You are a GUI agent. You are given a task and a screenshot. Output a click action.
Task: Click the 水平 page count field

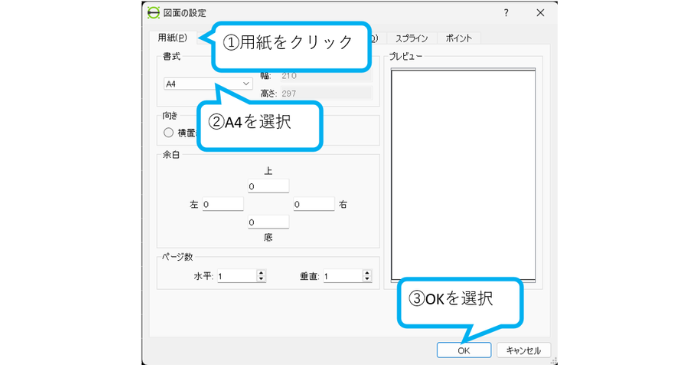point(237,276)
